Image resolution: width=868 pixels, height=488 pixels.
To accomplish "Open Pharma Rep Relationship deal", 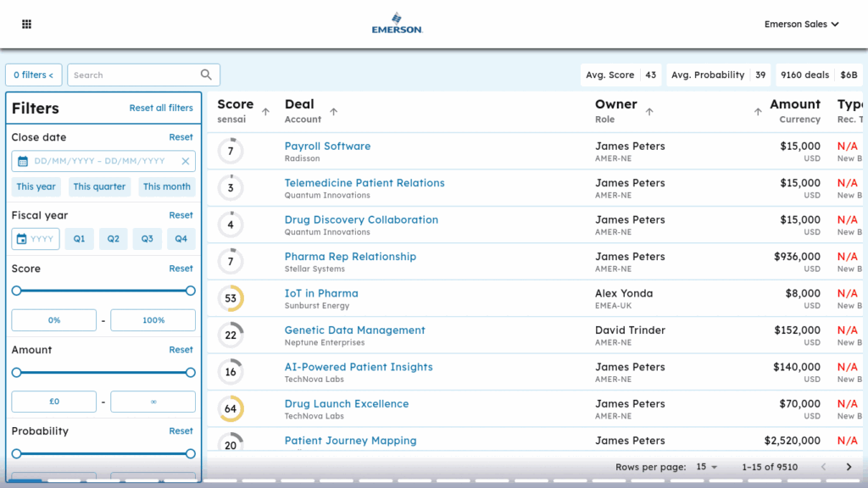I will (350, 257).
